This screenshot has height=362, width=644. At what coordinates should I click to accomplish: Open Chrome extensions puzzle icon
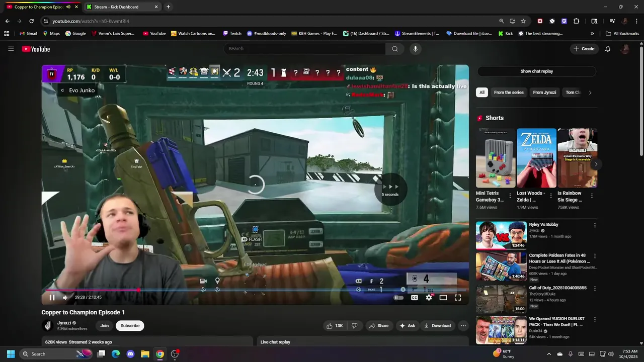577,21
